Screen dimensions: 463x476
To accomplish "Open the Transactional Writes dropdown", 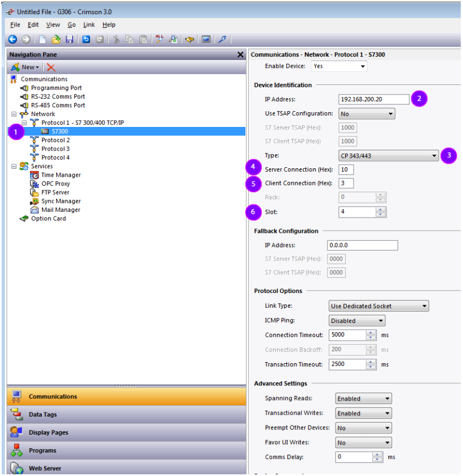I will pos(363,413).
